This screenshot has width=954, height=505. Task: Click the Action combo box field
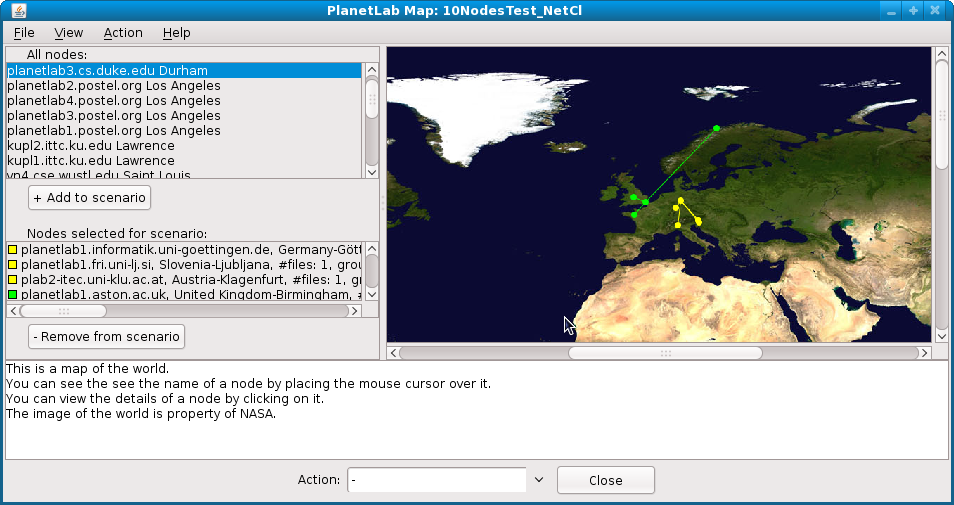(436, 480)
